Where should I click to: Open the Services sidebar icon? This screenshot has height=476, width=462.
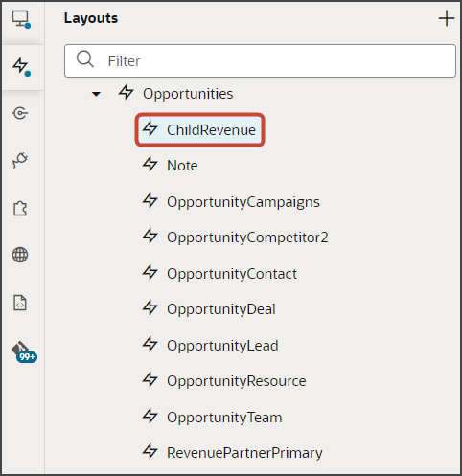point(20,113)
